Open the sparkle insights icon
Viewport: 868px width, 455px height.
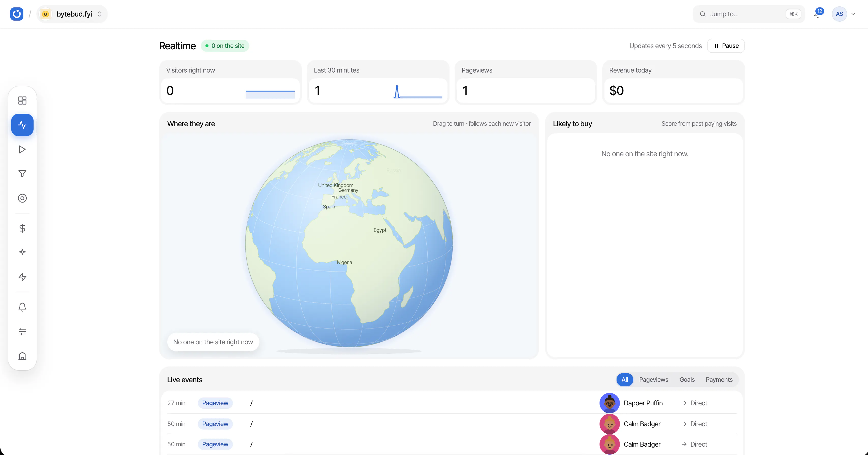pos(22,252)
